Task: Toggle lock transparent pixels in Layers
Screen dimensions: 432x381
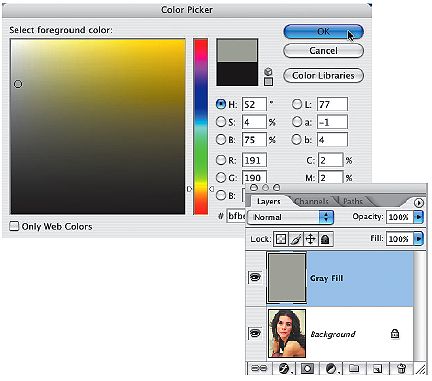Action: pyautogui.click(x=281, y=239)
